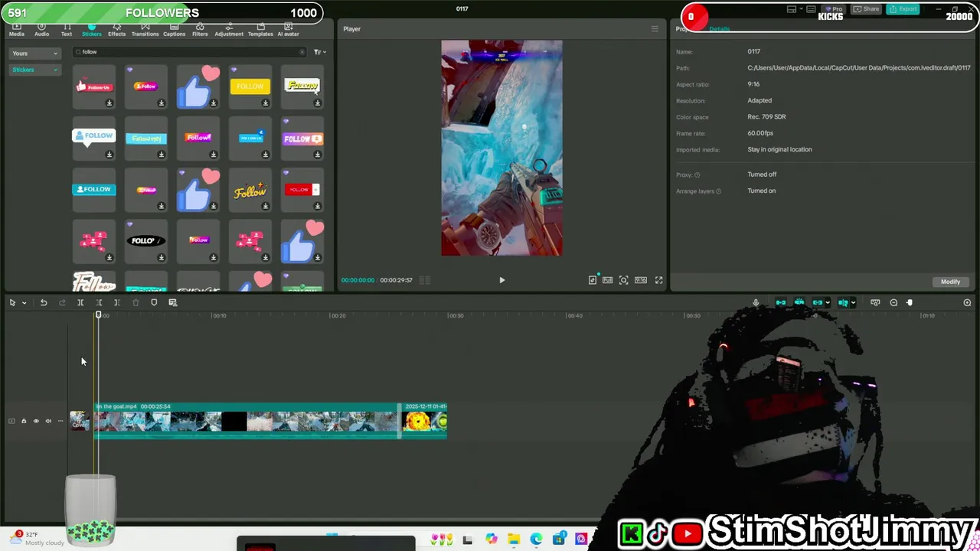Screen dimensions: 980x551
Task: Click the Share button
Action: pyautogui.click(x=867, y=9)
